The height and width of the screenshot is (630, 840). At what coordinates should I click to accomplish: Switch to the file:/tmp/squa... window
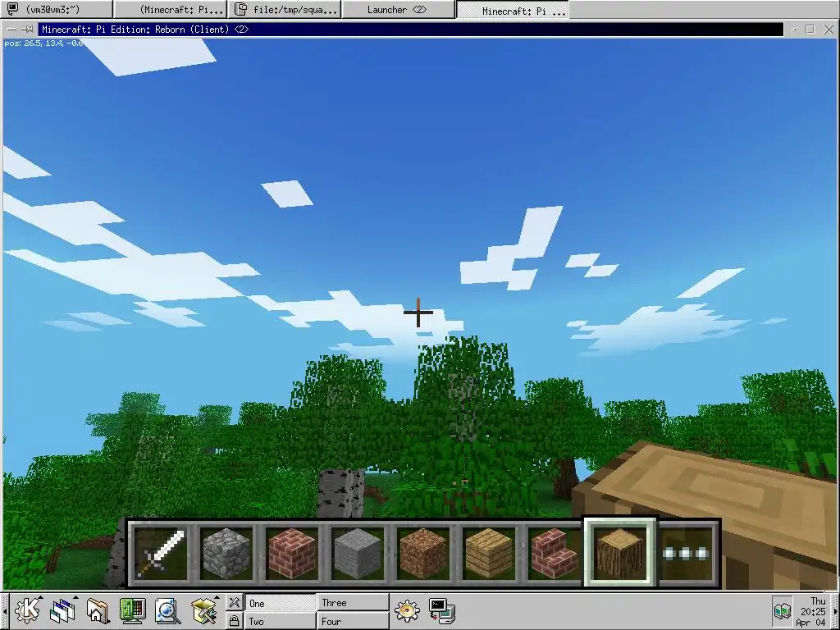[285, 9]
